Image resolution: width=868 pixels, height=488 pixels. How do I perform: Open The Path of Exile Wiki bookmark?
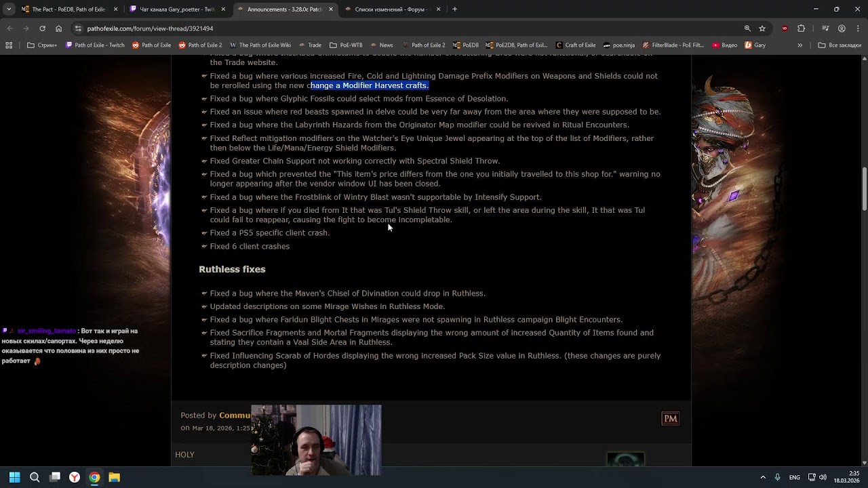[260, 45]
